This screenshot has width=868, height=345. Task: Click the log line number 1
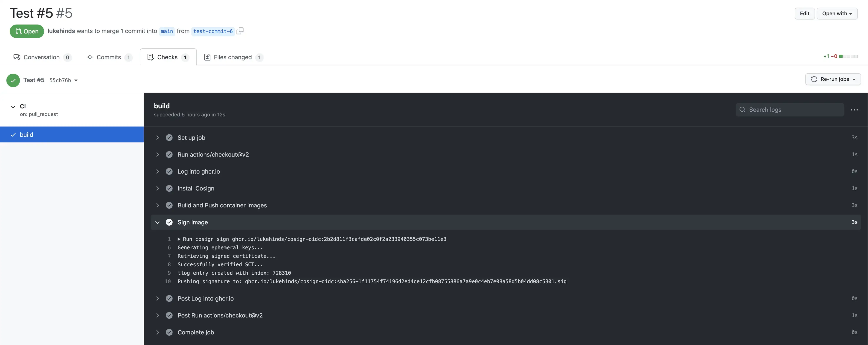tap(169, 239)
